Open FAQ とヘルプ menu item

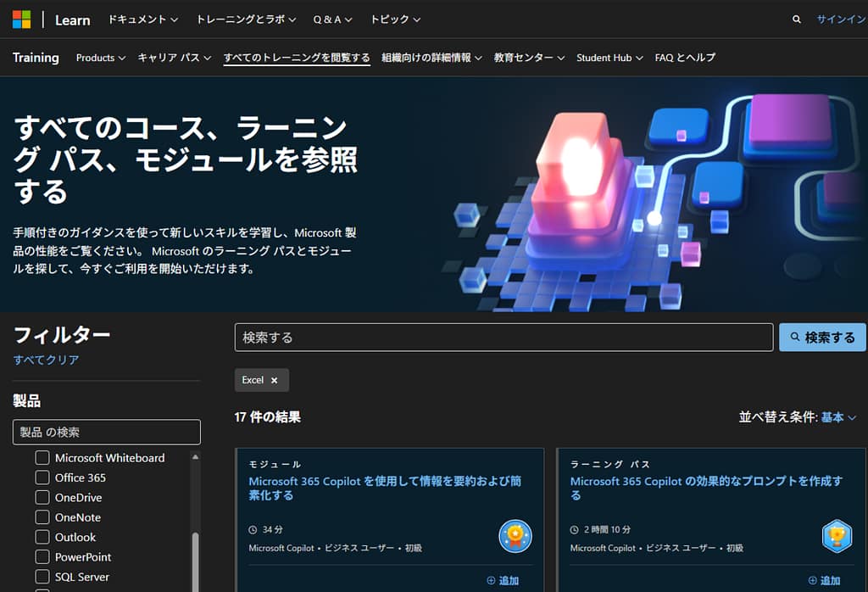tap(685, 58)
